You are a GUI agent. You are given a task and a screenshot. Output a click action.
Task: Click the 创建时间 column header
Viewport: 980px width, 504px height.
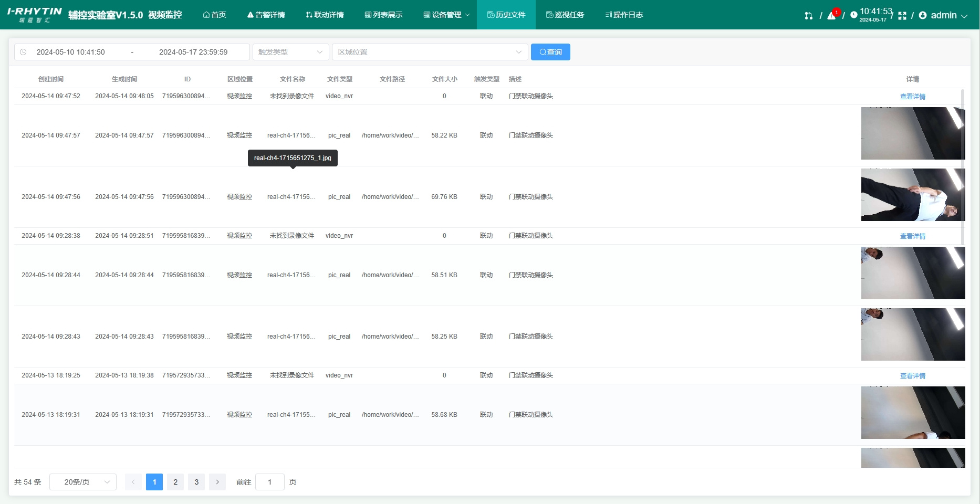(x=51, y=79)
